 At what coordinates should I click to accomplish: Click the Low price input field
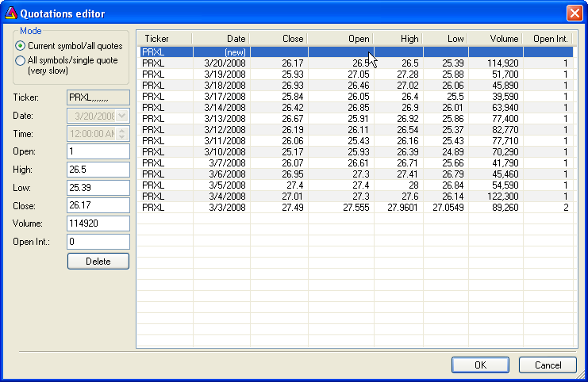click(x=98, y=188)
